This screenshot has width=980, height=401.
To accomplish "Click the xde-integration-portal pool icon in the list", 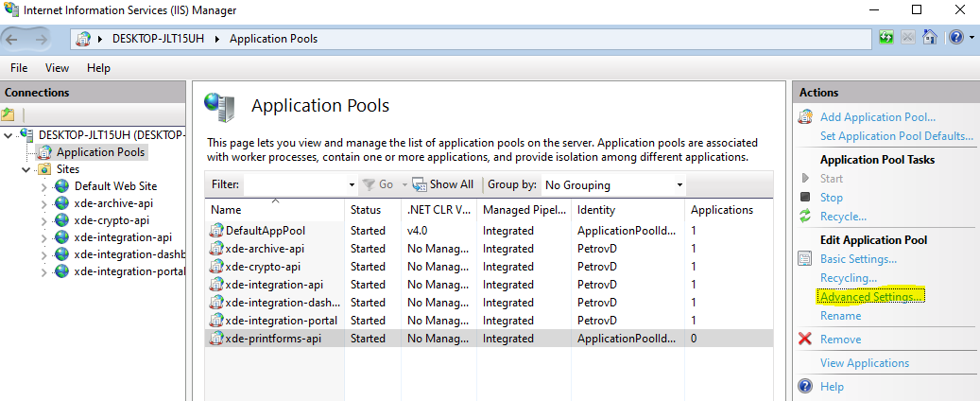I will tap(216, 321).
